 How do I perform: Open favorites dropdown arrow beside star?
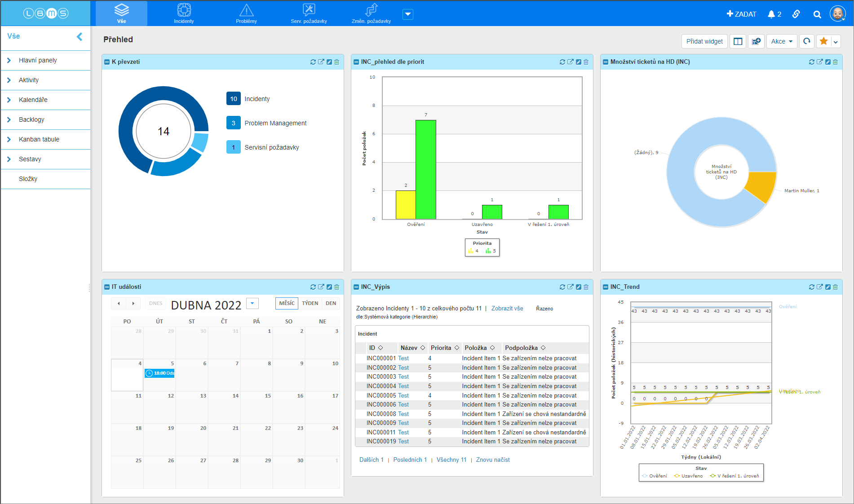[x=836, y=42]
